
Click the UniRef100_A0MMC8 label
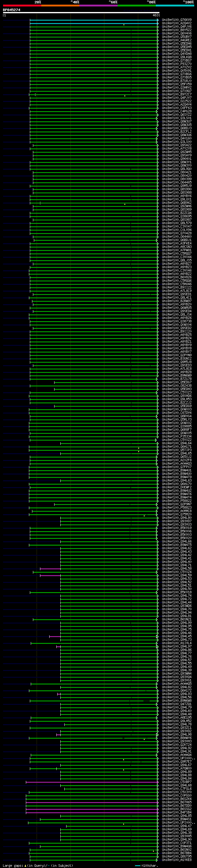[177, 511]
